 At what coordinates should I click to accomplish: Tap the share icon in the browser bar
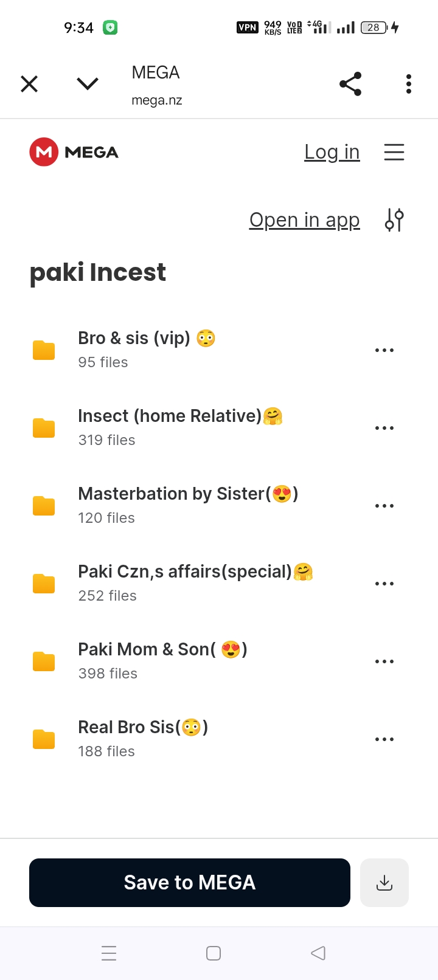pyautogui.click(x=350, y=84)
